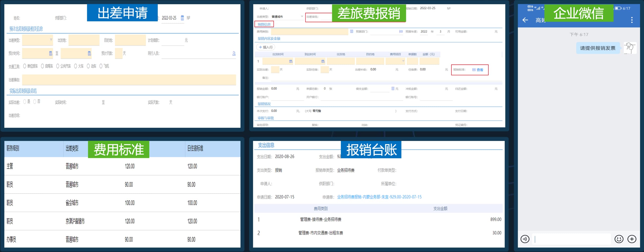Click the 日住宿标准 column header
Viewport: 644px width, 252px height.
tap(195, 148)
